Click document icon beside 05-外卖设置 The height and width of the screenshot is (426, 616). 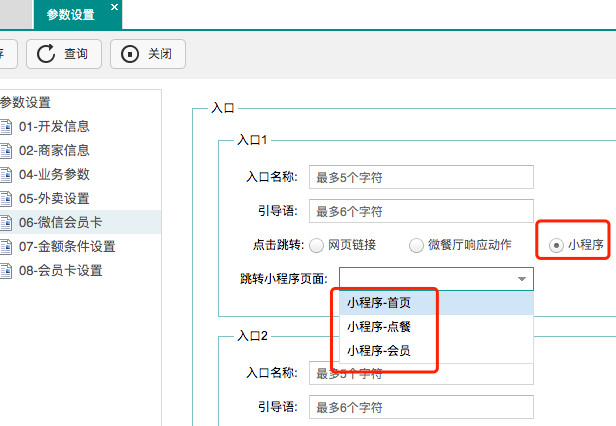click(5, 198)
